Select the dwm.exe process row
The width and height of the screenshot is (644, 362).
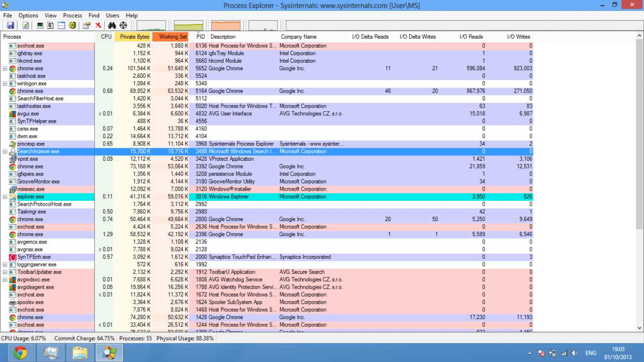point(266,136)
